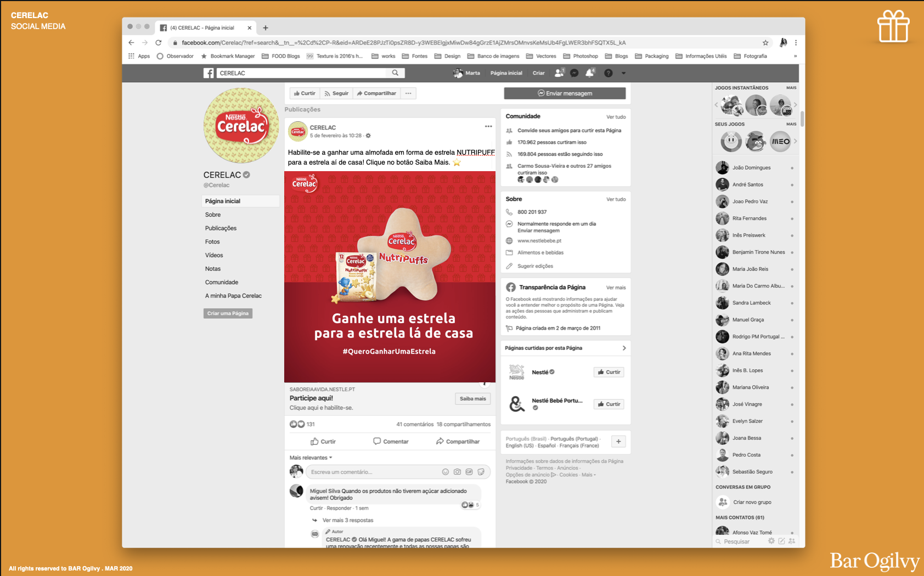Open Chrome three-dot menu
Screen dimensions: 924x576
(796, 43)
